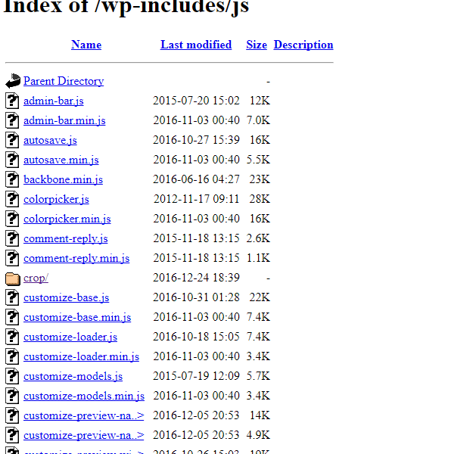Click the size value 1.1K
Viewport: 476px width, 454px height.
tap(258, 258)
